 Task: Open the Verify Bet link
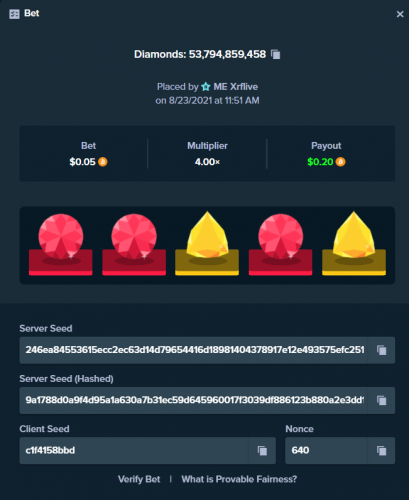(139, 479)
